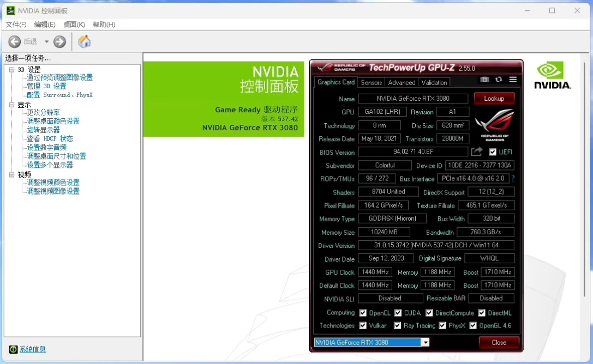Switch to the Validation tab
This screenshot has height=364, width=593.
point(434,82)
